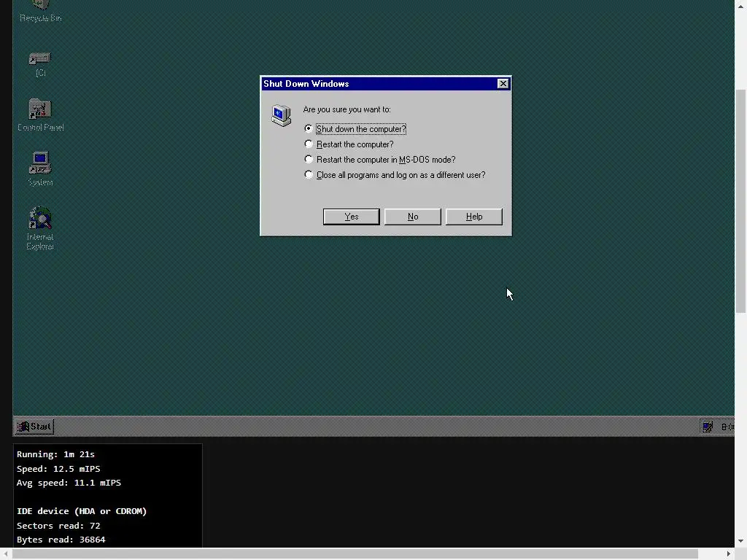
Task: Click the system tray icon beside the clock
Action: [x=708, y=427]
